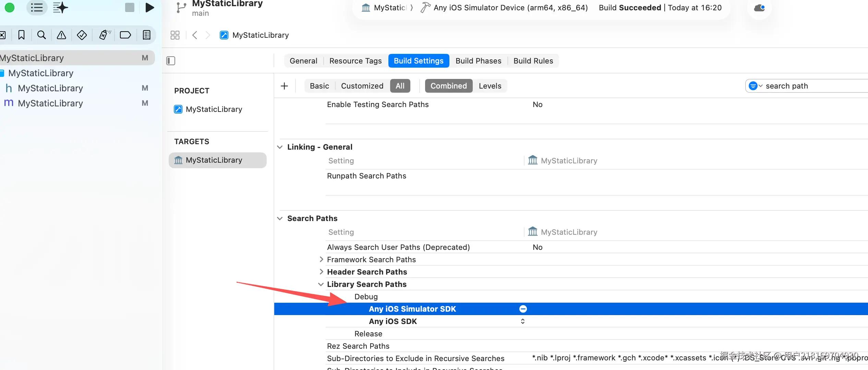
Task: Select Always Search User Paths (Deprecated) setting
Action: point(398,247)
